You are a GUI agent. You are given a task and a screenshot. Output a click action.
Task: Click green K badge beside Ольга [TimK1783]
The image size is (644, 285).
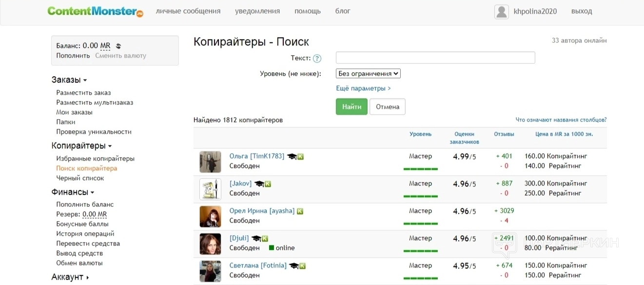click(x=300, y=157)
